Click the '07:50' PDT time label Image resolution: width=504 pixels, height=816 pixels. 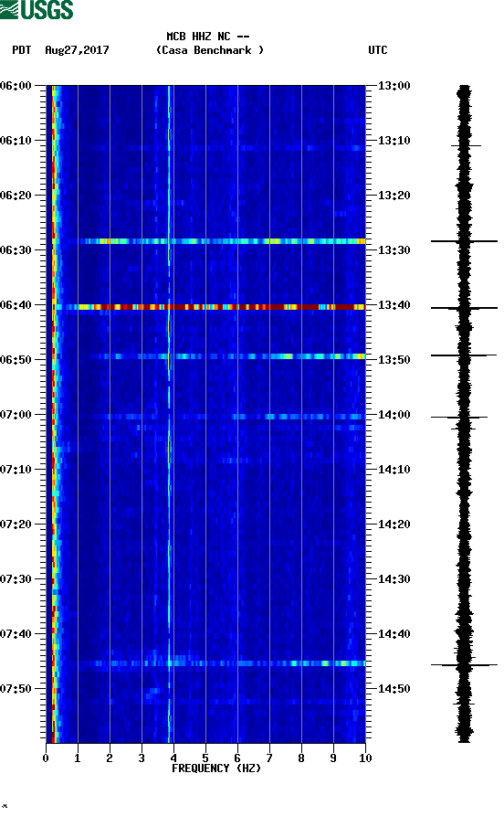[16, 688]
